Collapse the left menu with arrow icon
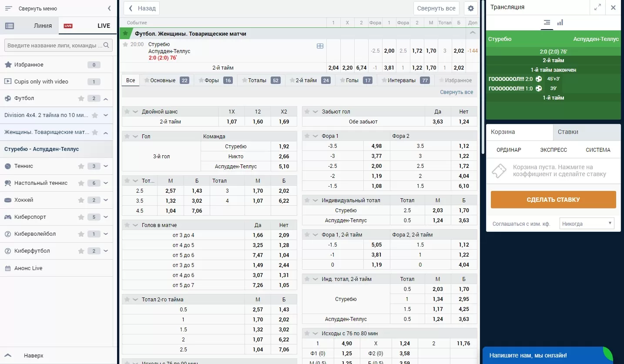The width and height of the screenshot is (624, 364). point(109,8)
